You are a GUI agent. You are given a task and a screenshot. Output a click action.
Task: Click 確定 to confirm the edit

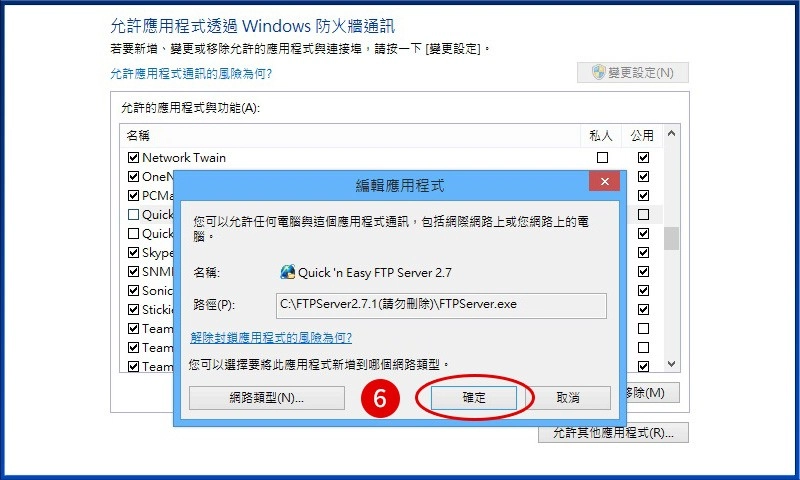474,397
